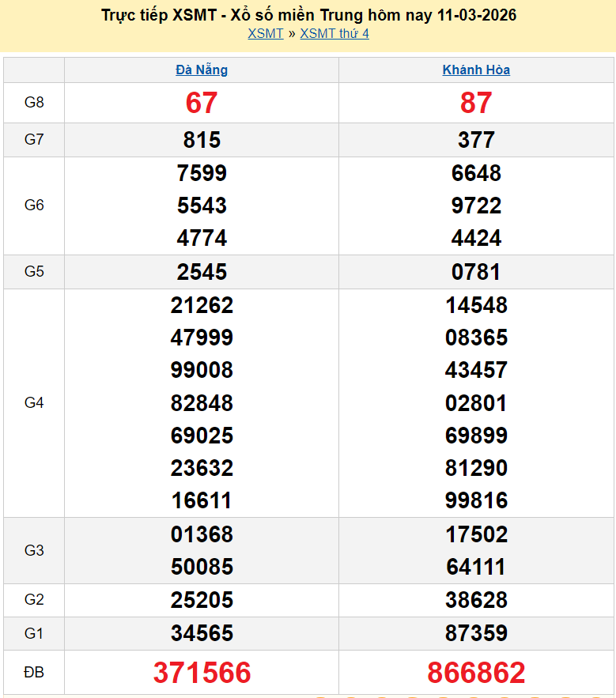
Task: Click Đà Nẵng G2 number 25205
Action: (202, 600)
